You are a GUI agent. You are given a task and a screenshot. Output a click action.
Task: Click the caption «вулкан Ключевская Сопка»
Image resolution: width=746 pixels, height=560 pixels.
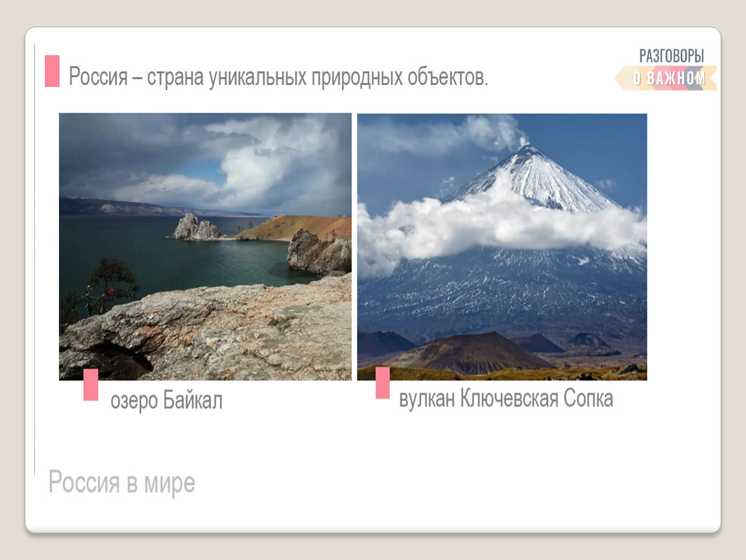coord(506,399)
